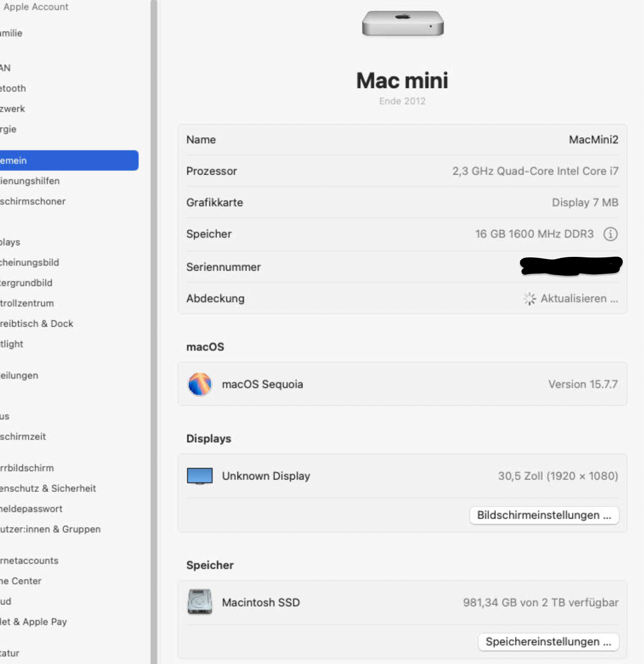Click the Macintosh SSD label
Image resolution: width=644 pixels, height=664 pixels.
(x=261, y=603)
